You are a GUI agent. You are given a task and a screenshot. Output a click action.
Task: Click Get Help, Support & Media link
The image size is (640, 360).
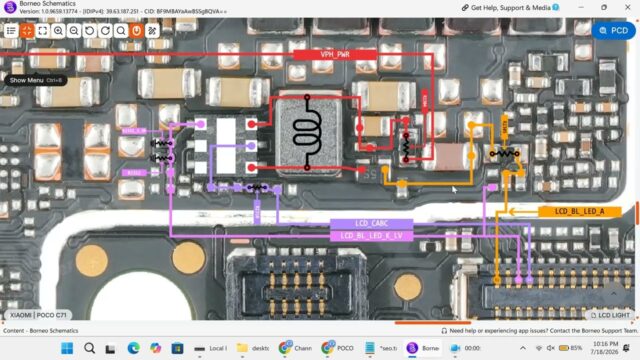(x=510, y=7)
